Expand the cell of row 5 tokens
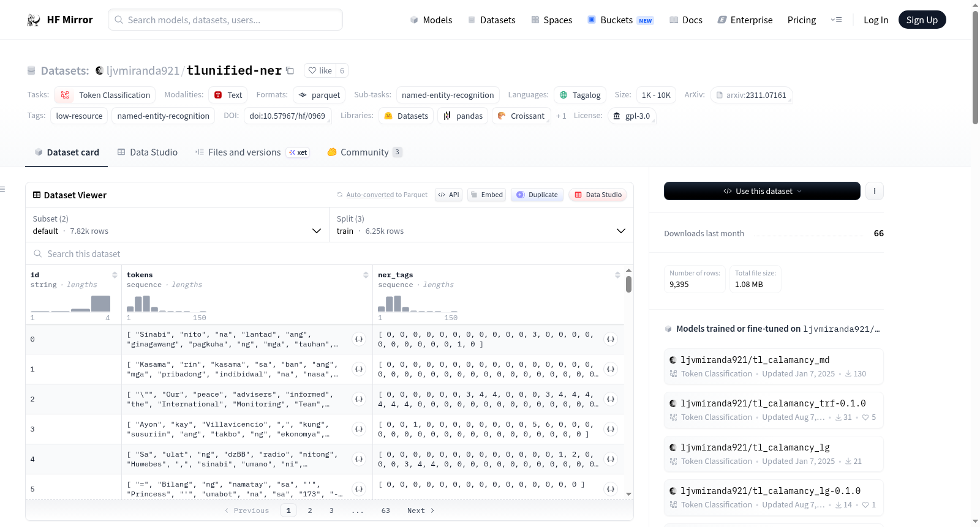 [x=359, y=489]
